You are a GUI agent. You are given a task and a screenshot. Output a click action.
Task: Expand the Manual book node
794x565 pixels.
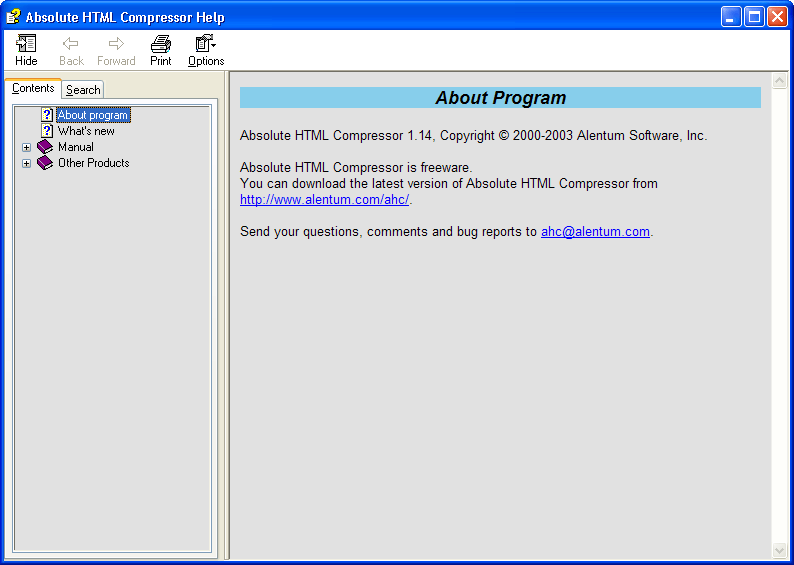(x=26, y=147)
